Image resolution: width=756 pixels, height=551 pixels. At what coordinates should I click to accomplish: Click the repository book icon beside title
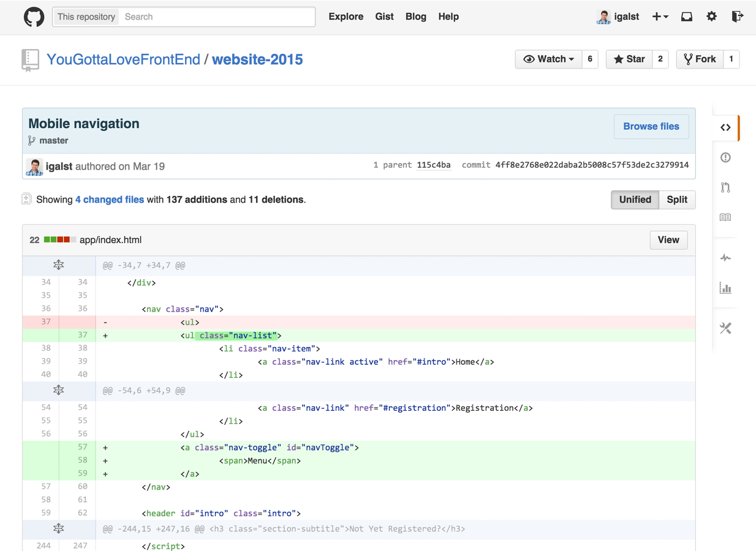pyautogui.click(x=30, y=60)
